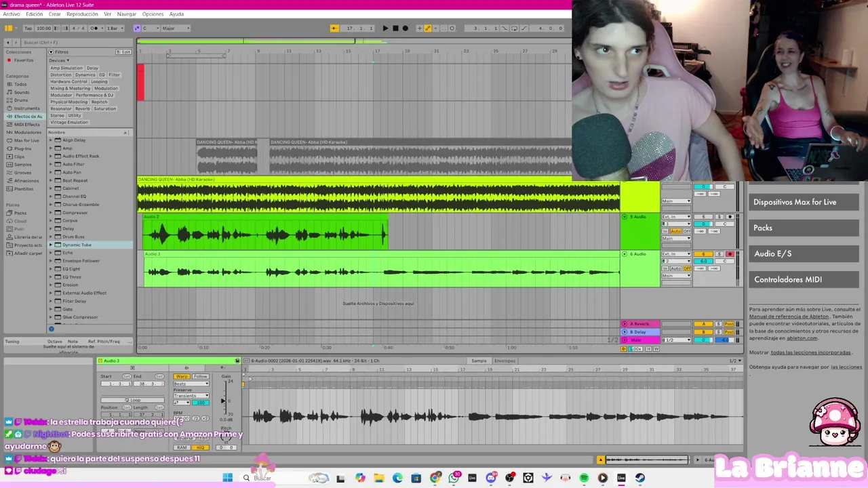
Task: Click the yellow Follow playback icon
Action: click(334, 28)
